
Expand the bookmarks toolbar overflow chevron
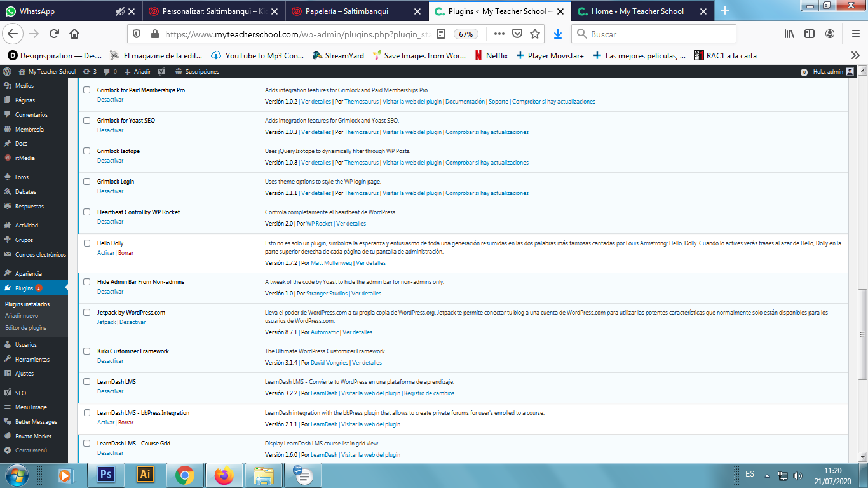coord(855,55)
